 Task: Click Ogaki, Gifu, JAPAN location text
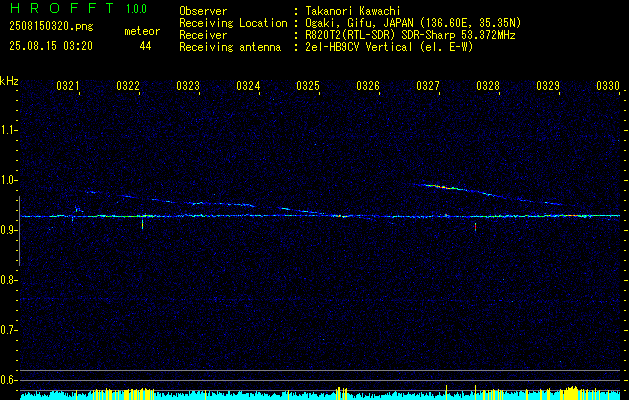click(x=413, y=23)
